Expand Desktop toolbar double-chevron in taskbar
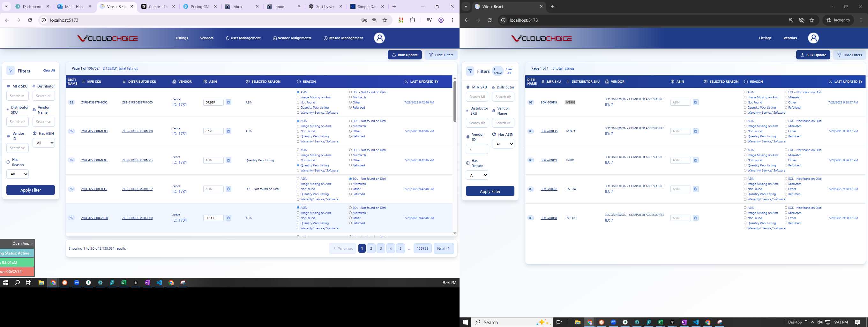The height and width of the screenshot is (327, 868). click(806, 321)
